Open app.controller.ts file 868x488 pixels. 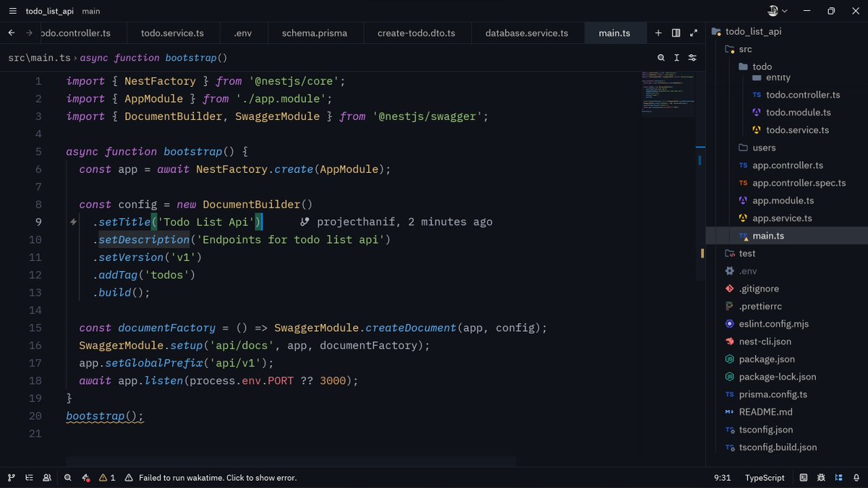click(x=787, y=166)
